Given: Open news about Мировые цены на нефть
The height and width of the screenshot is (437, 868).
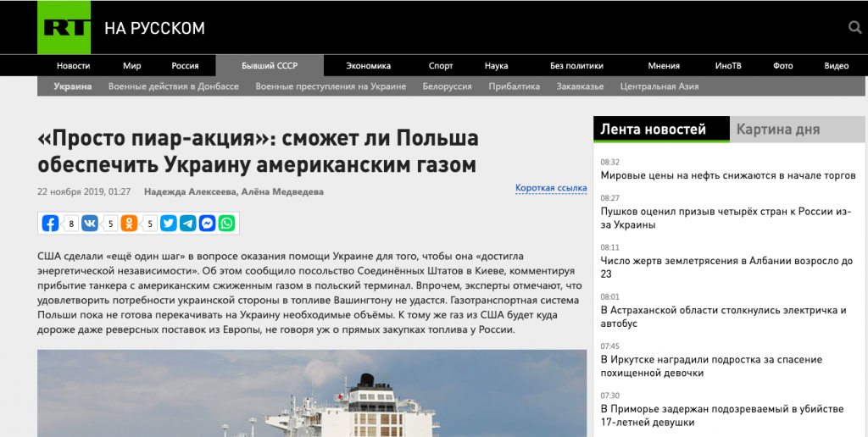Looking at the screenshot, I should click(x=728, y=175).
